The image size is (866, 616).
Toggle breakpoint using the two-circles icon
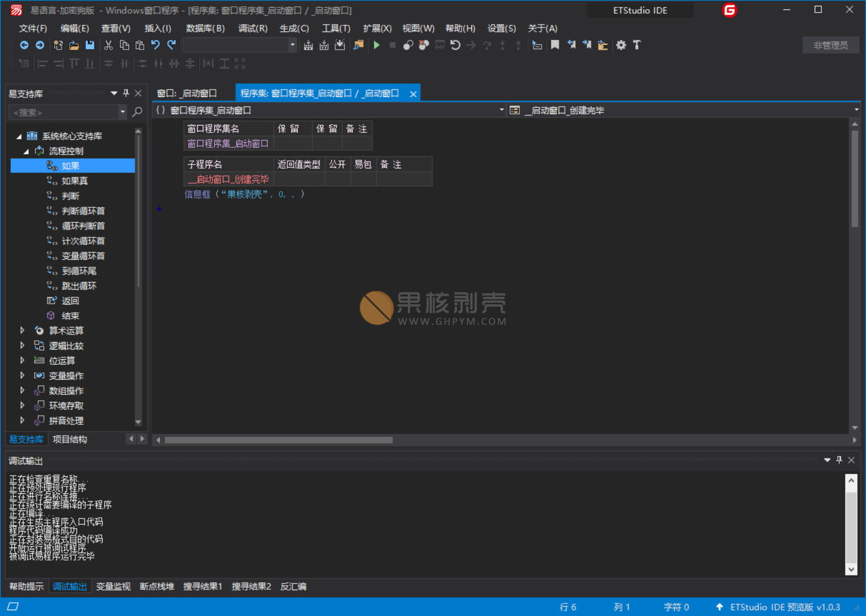pos(408,45)
